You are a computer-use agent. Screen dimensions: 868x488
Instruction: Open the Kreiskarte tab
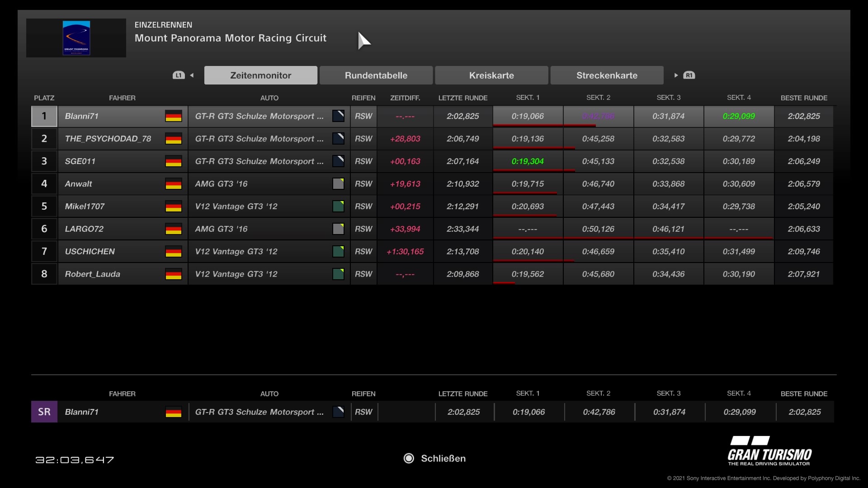click(x=491, y=75)
